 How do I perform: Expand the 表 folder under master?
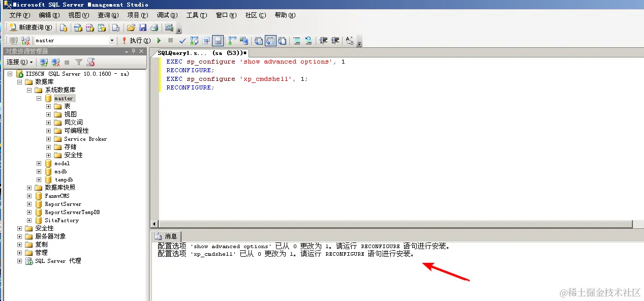[49, 106]
